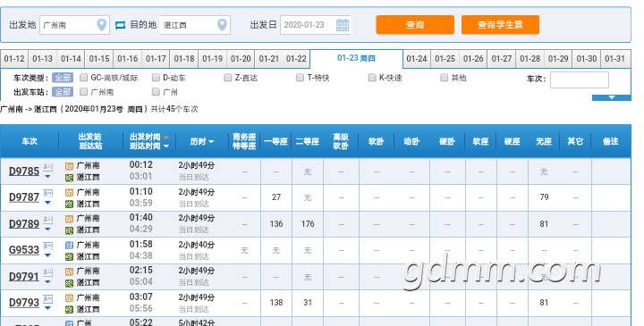Tick the 广州南 departure station checkbox

coord(83,92)
